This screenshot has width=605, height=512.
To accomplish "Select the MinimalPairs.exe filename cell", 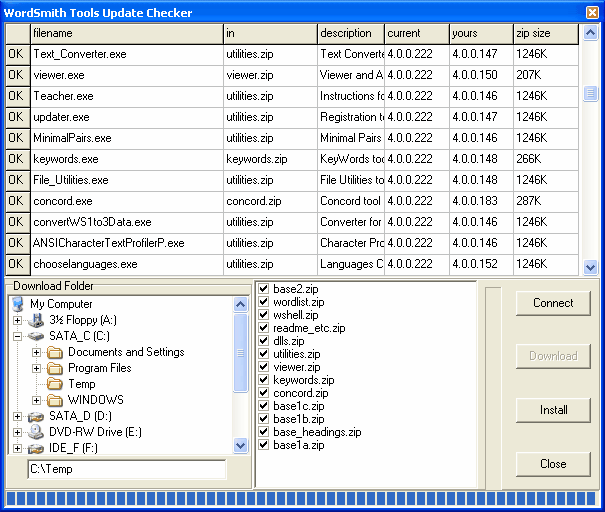I will click(x=127, y=138).
